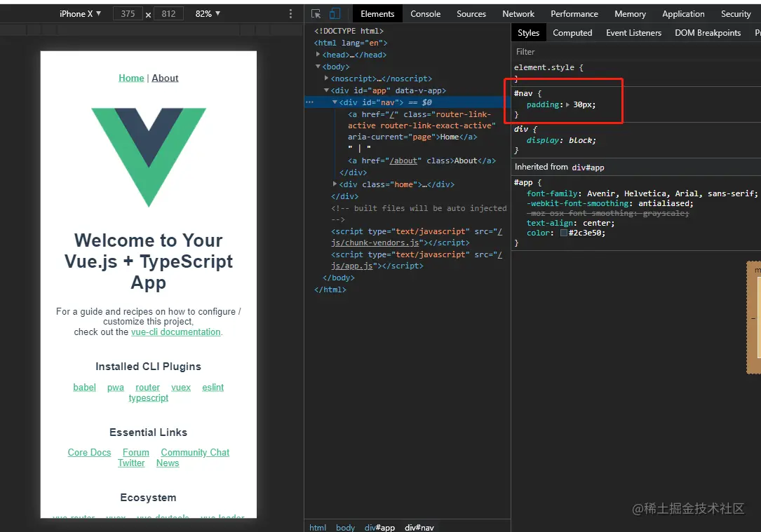Click the babel plugin link
The width and height of the screenshot is (761, 532).
click(x=84, y=388)
